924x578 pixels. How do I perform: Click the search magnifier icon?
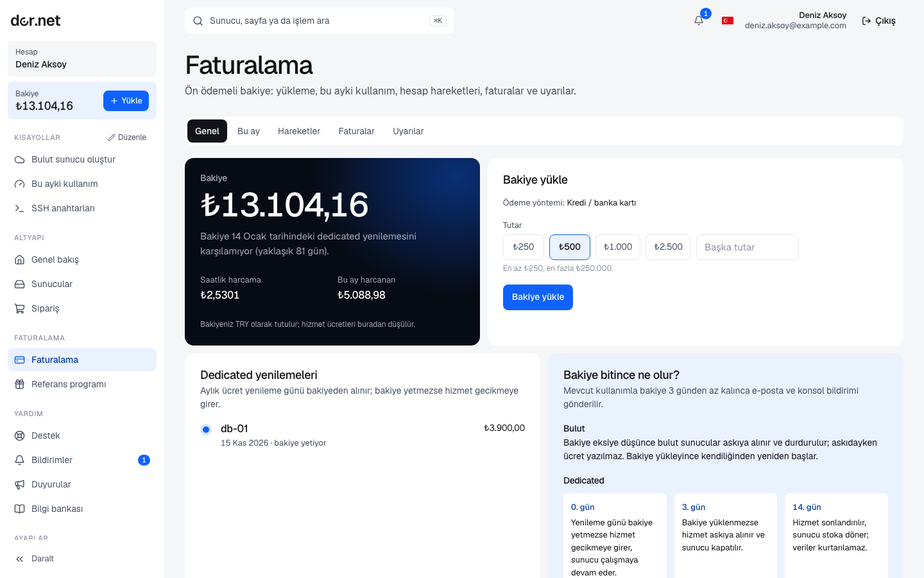[x=198, y=21]
